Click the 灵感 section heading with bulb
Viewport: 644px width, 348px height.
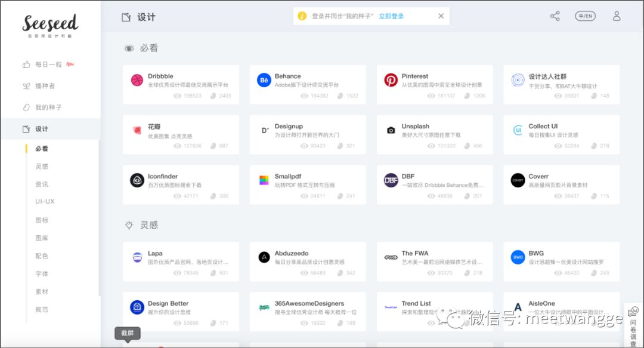click(x=141, y=225)
